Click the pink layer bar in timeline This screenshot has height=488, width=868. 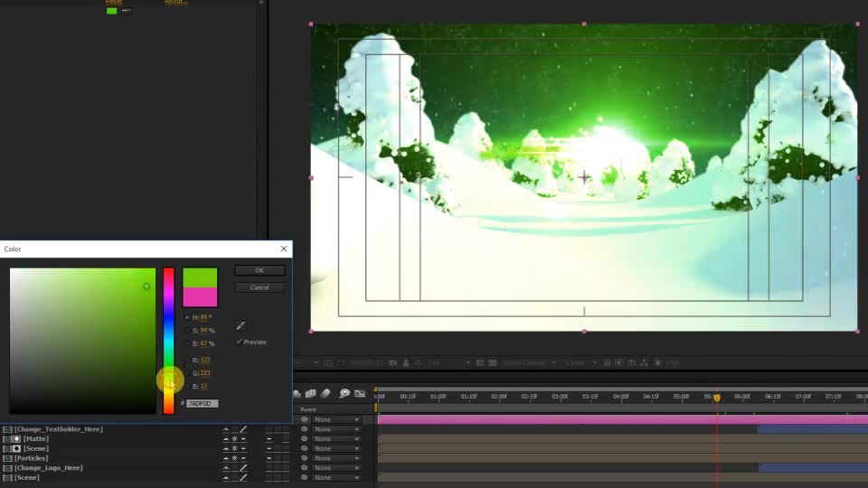[623, 420]
